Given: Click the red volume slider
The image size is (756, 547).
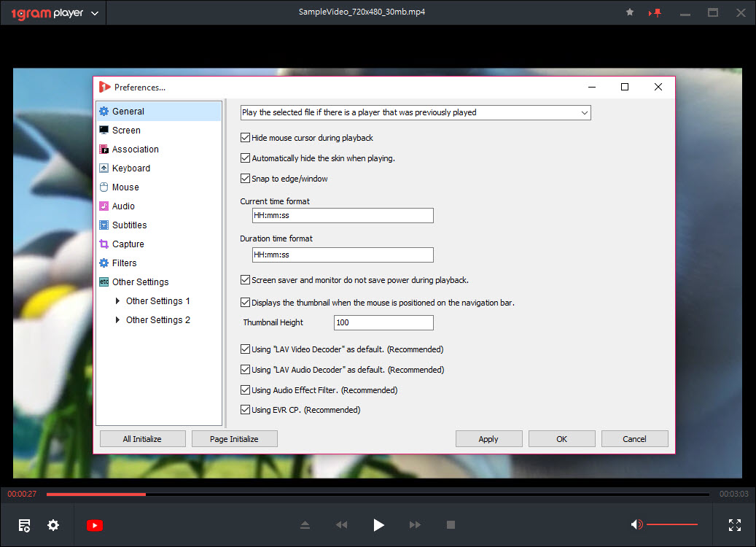Looking at the screenshot, I should coord(671,524).
